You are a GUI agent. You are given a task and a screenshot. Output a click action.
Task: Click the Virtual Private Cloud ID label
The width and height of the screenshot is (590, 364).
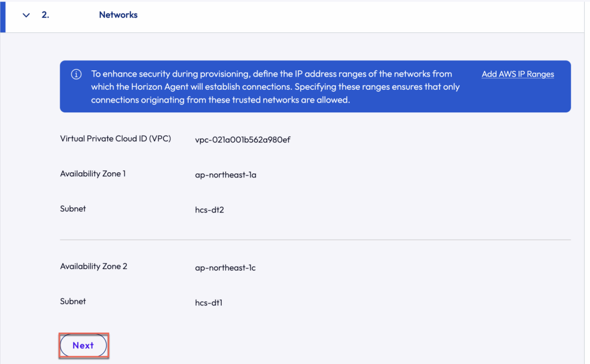(x=115, y=139)
